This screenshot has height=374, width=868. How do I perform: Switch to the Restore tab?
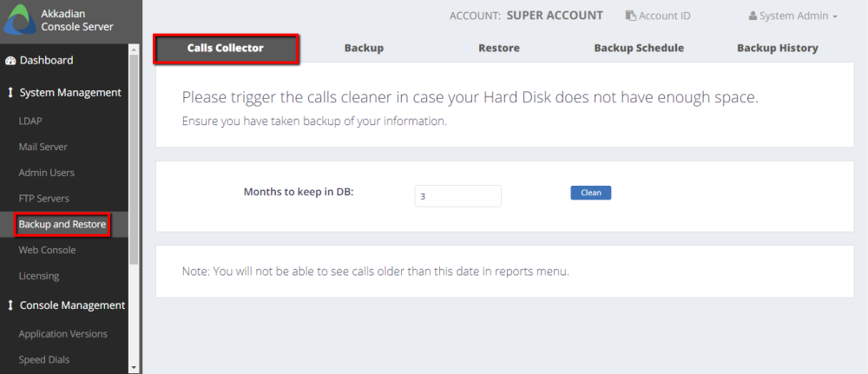pyautogui.click(x=499, y=48)
